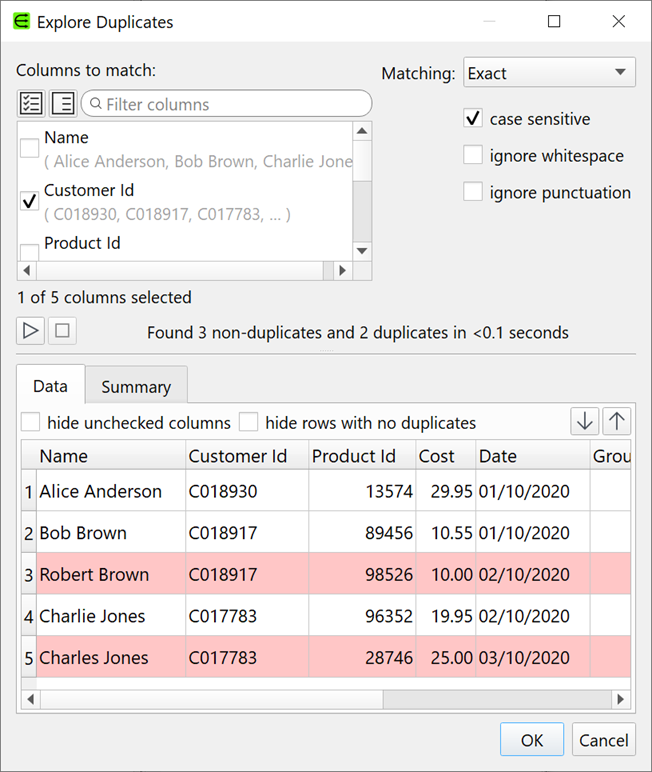Image resolution: width=652 pixels, height=772 pixels.
Task: Click the uncheck all columns icon
Action: point(62,103)
